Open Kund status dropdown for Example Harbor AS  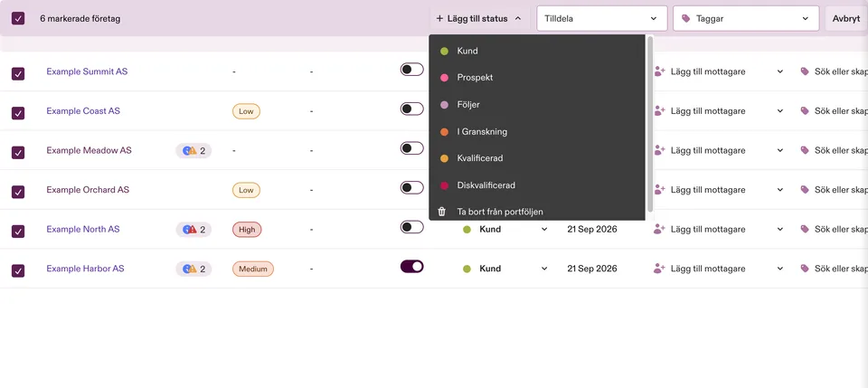point(505,269)
